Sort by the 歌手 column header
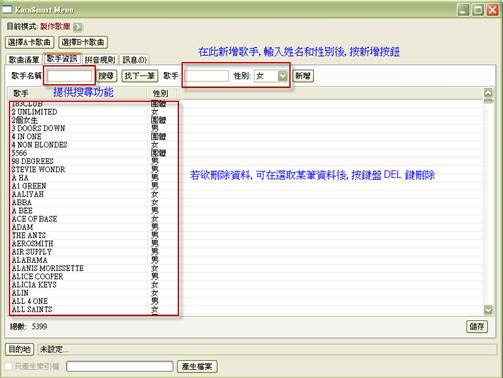Viewport: 503px width, 378px height. (77, 93)
